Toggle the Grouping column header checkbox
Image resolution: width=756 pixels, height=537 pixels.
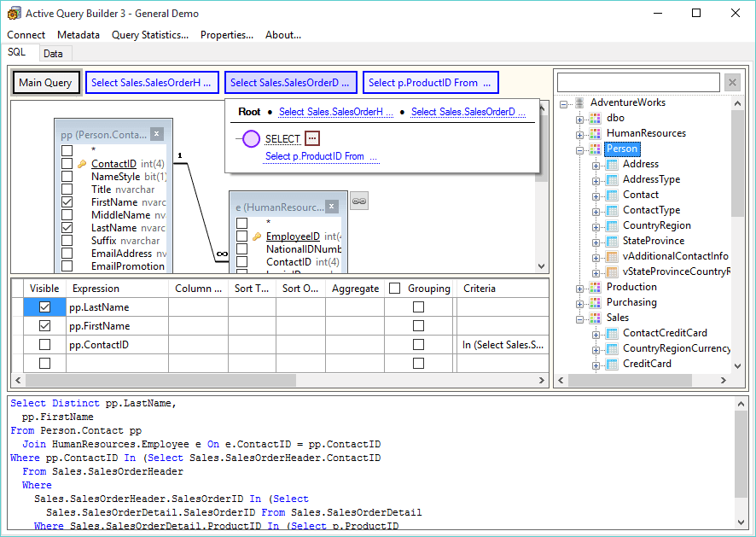393,288
